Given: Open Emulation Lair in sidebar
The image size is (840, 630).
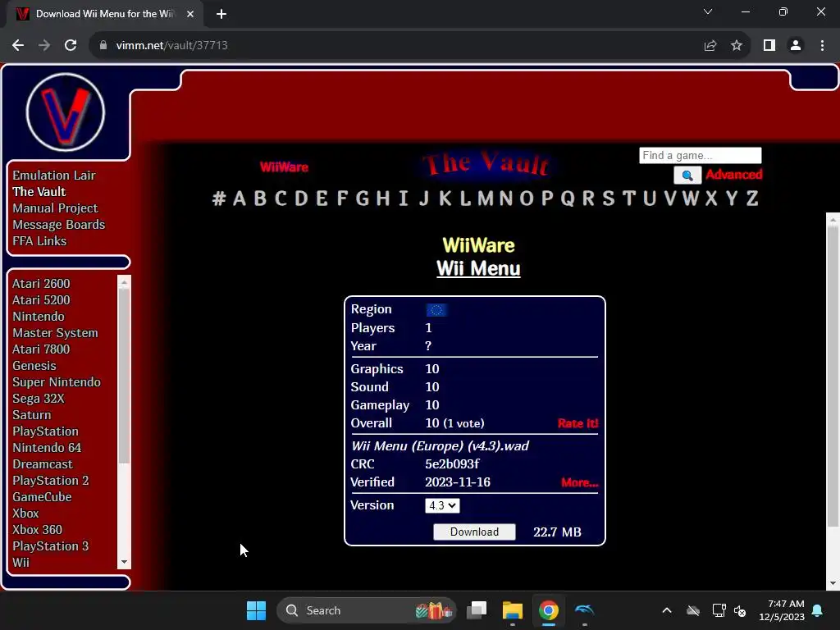Looking at the screenshot, I should 53,176.
